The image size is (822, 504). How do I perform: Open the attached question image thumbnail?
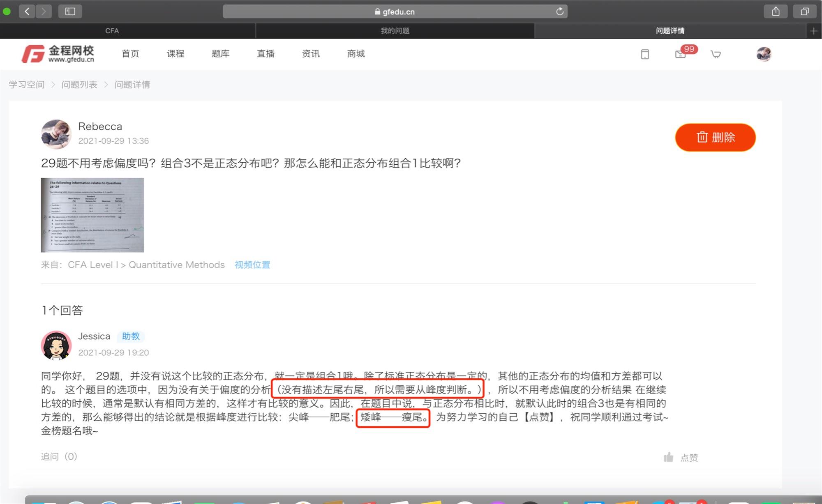[x=92, y=215]
